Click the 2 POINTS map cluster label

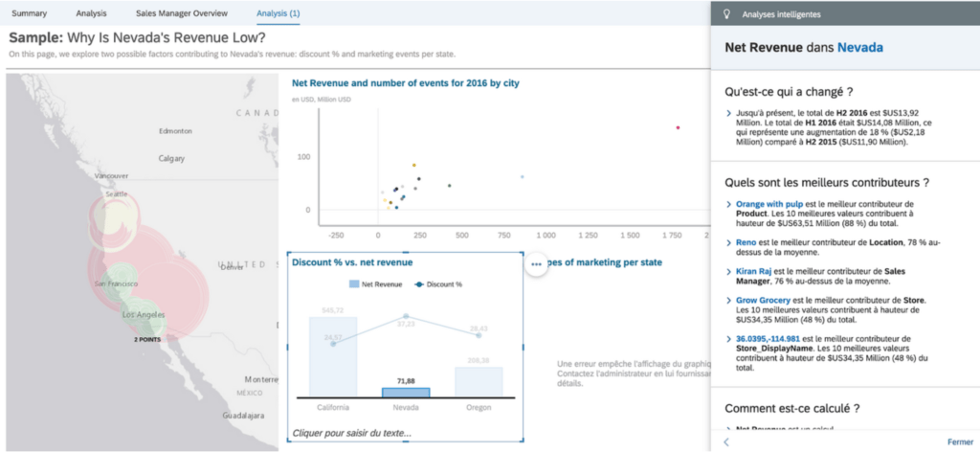coord(147,339)
